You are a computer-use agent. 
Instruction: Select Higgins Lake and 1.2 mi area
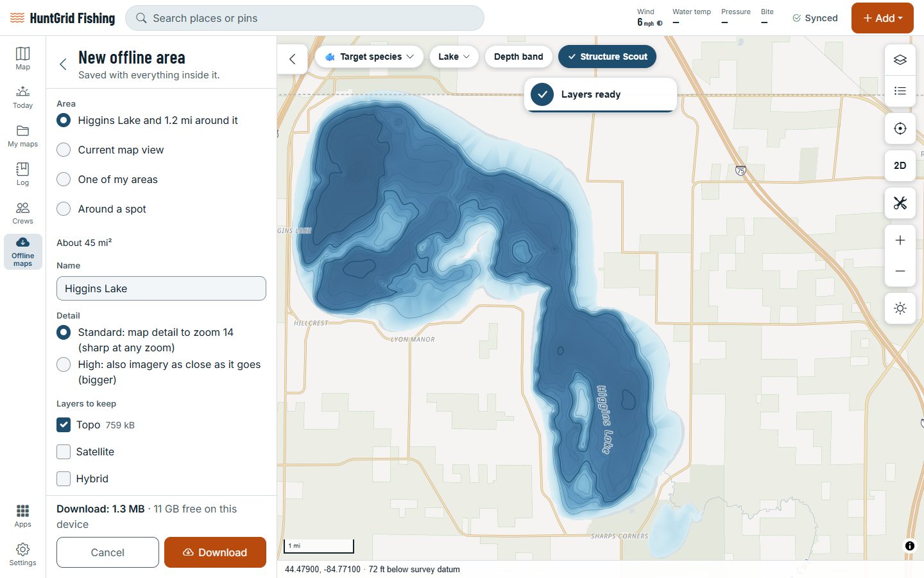click(148, 120)
